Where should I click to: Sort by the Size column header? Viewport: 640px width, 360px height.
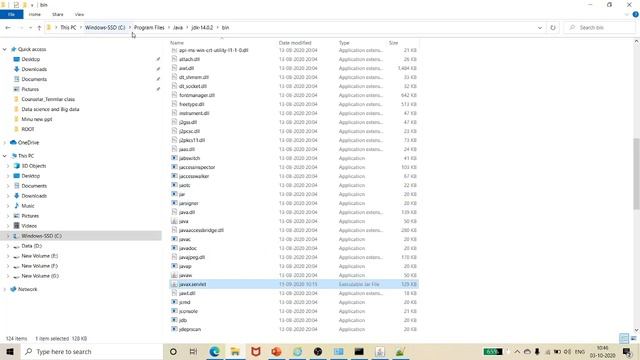(x=393, y=43)
